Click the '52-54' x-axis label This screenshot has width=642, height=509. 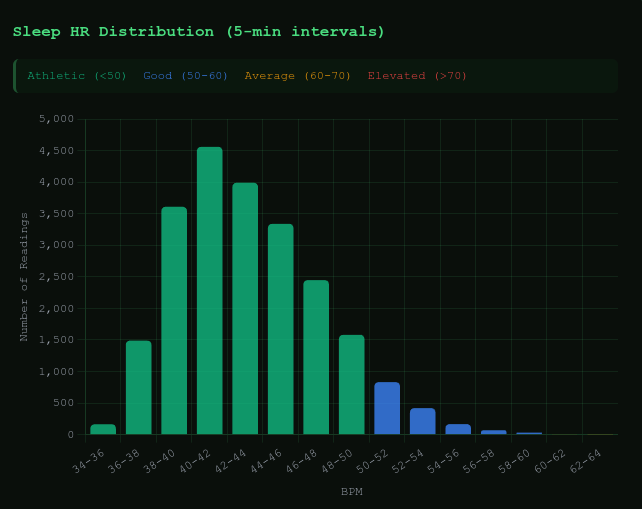tap(408, 461)
